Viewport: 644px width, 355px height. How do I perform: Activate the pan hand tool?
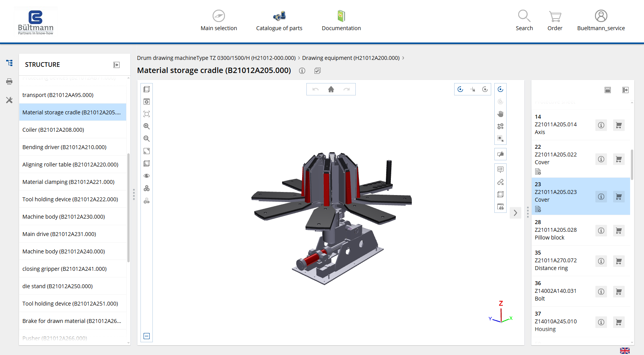coord(500,114)
